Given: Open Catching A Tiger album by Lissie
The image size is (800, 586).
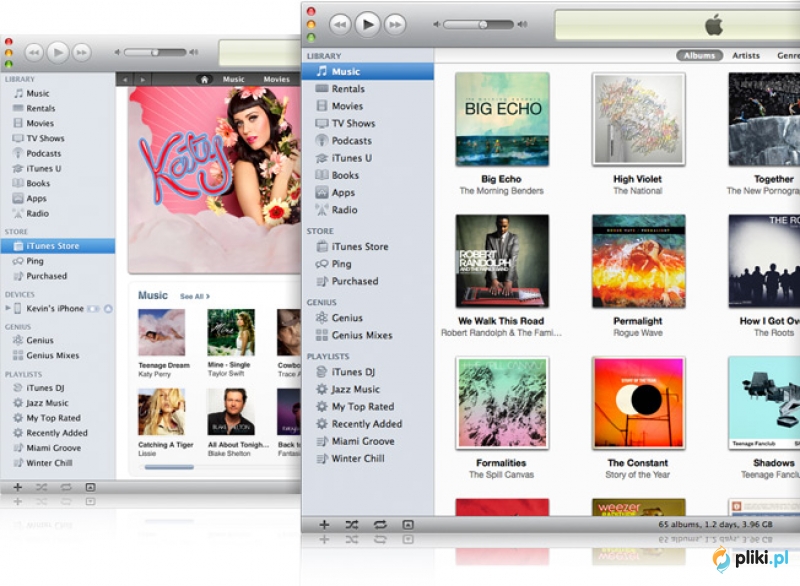Looking at the screenshot, I should tap(162, 412).
